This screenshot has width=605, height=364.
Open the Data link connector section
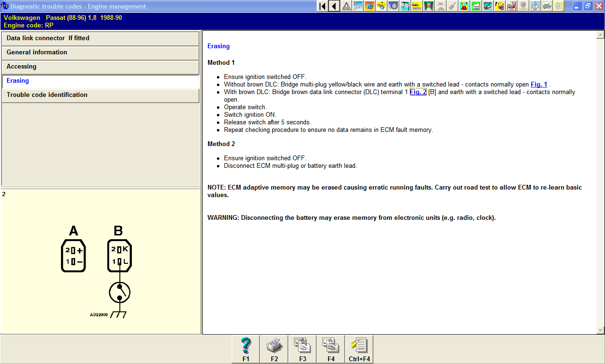tap(100, 38)
